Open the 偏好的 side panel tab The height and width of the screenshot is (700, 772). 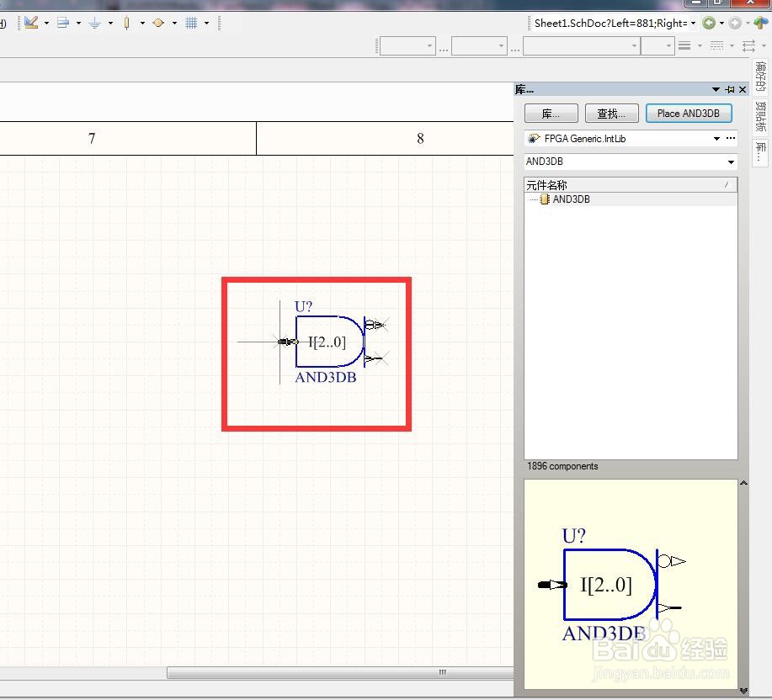(x=761, y=77)
